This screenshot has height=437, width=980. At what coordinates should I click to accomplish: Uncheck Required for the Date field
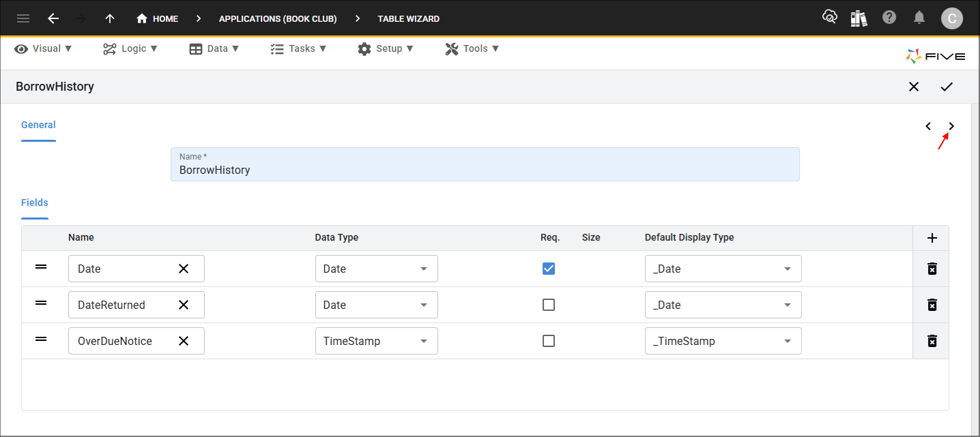coord(549,269)
